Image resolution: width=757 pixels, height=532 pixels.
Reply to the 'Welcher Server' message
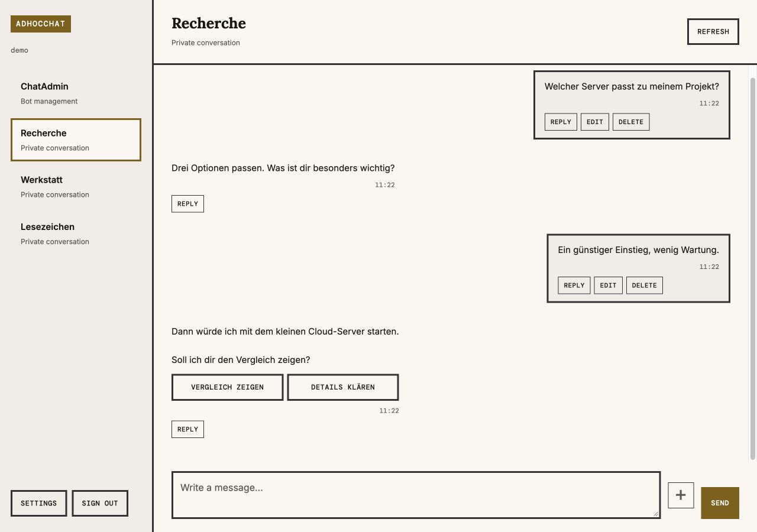point(561,122)
